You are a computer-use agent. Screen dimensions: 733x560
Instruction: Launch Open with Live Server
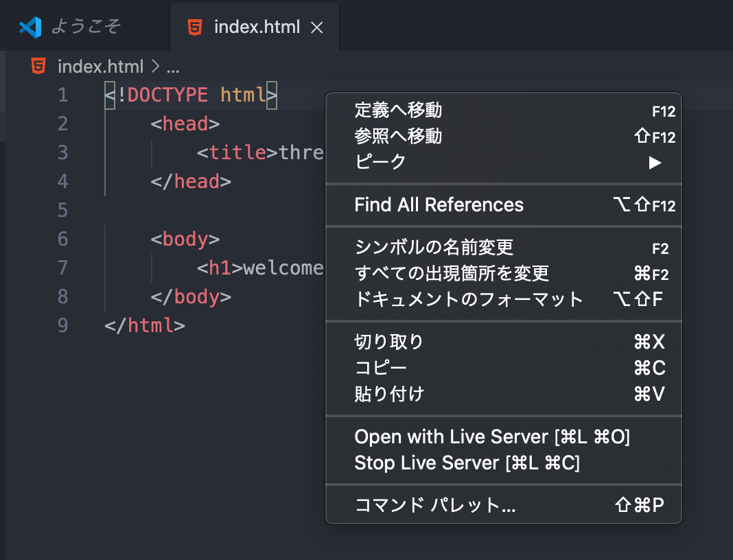[492, 436]
